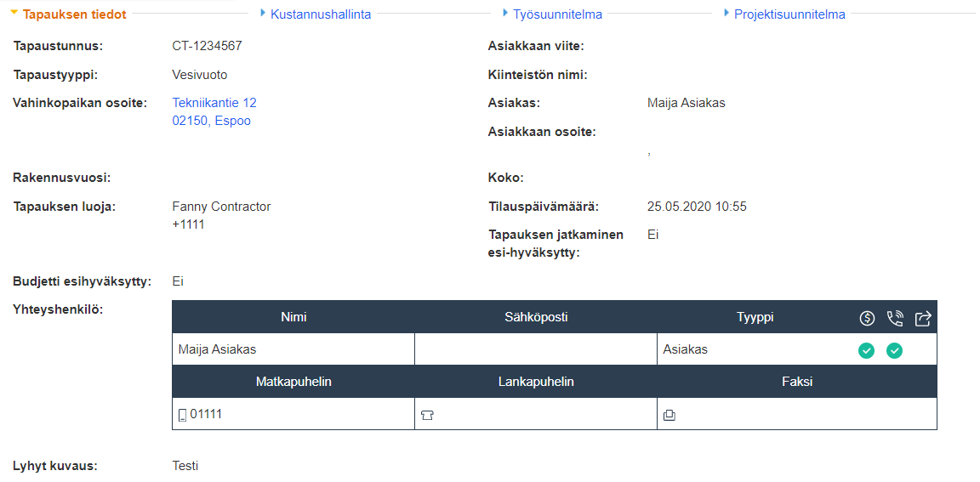Expand the Työsuunnitelma section
The height and width of the screenshot is (482, 980).
(x=557, y=14)
